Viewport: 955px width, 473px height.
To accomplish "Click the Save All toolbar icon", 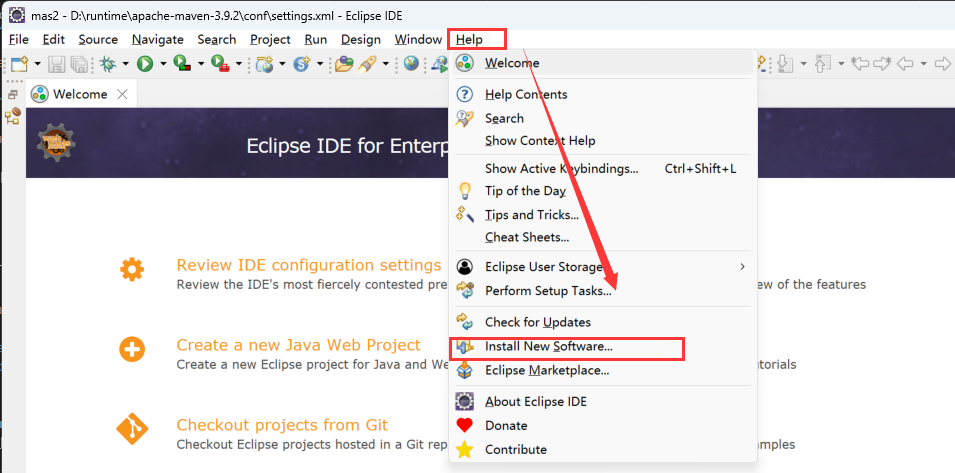I will (x=79, y=63).
